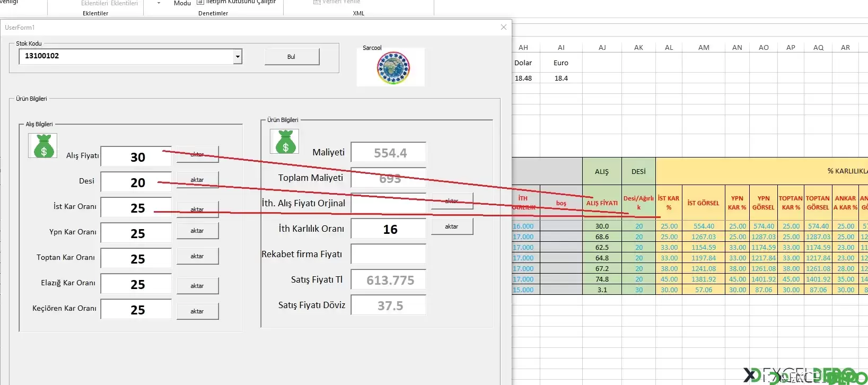Click the Desi input field
The image size is (868, 385).
click(x=136, y=182)
